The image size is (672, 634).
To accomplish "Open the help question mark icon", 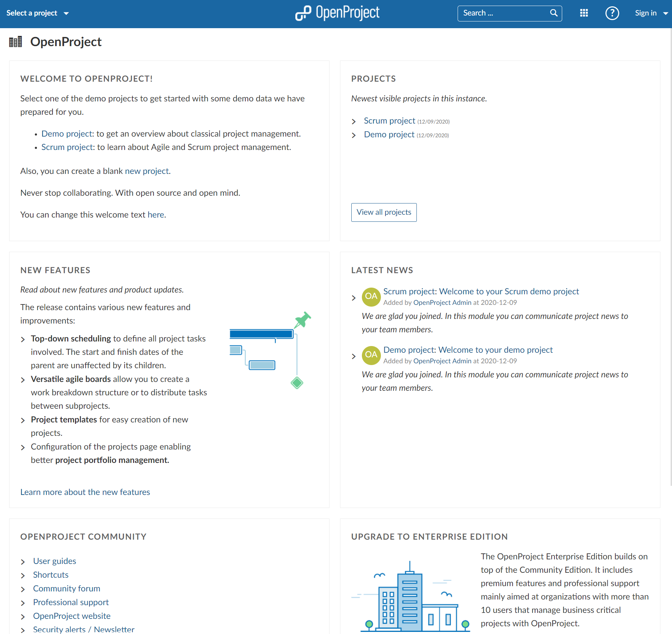I will 612,13.
